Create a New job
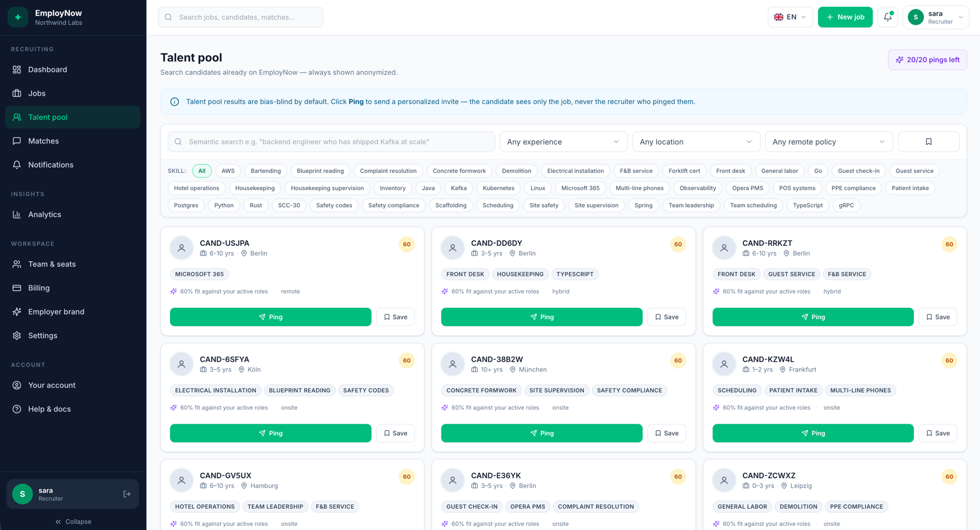The image size is (980, 530). pyautogui.click(x=845, y=17)
